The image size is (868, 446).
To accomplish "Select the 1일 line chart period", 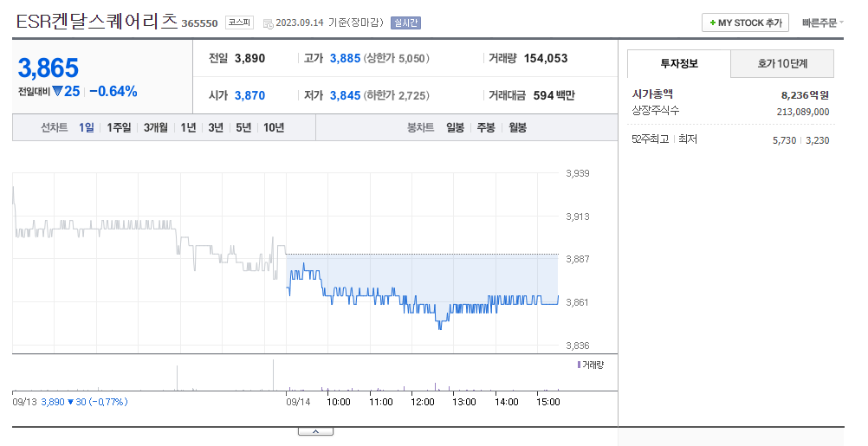I will pyautogui.click(x=87, y=128).
